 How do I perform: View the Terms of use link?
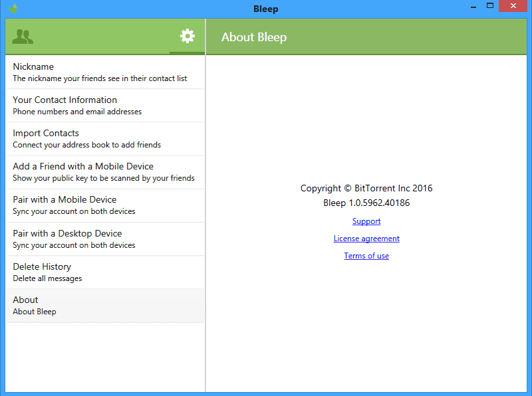366,256
